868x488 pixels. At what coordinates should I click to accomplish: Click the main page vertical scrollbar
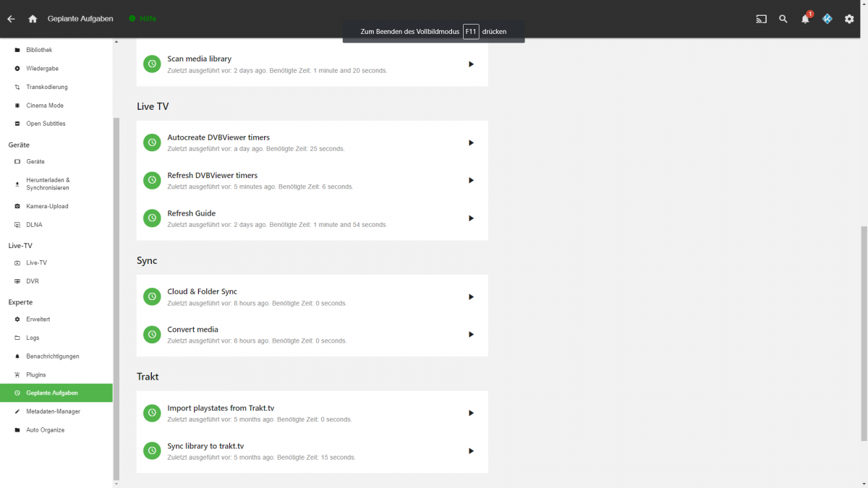(864, 333)
